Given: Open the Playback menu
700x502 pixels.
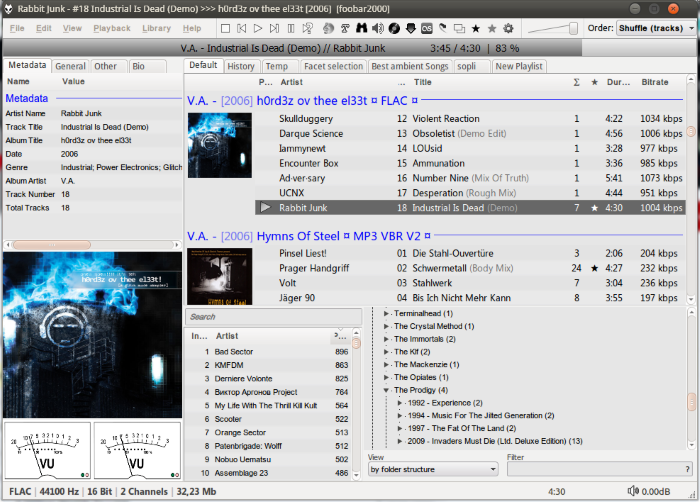Looking at the screenshot, I should (111, 28).
